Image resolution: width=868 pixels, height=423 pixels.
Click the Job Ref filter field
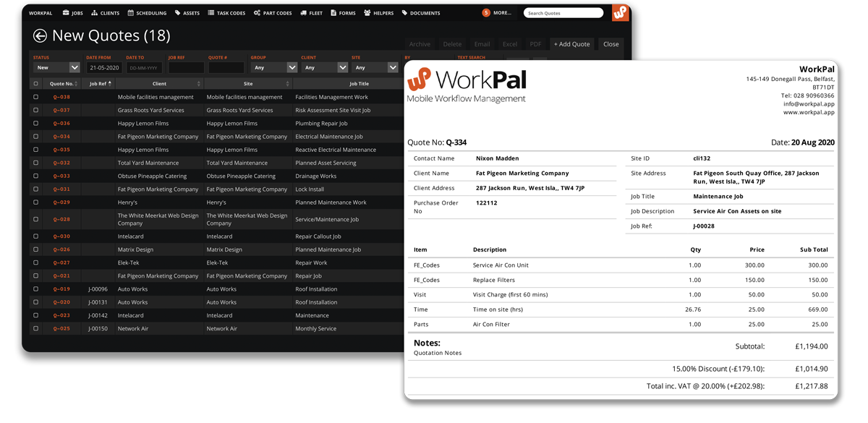[186, 67]
